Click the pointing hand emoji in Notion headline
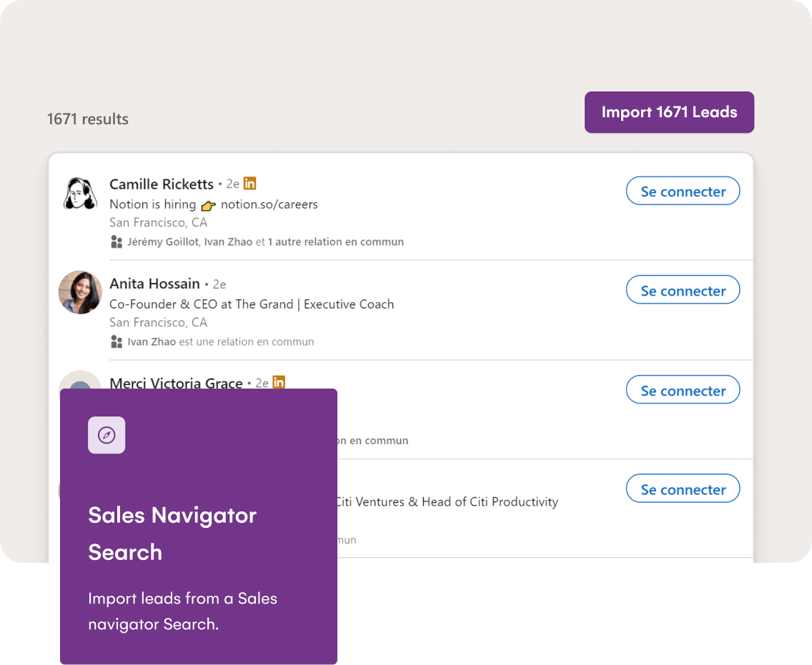Screen dimensions: 812x665 tap(208, 206)
